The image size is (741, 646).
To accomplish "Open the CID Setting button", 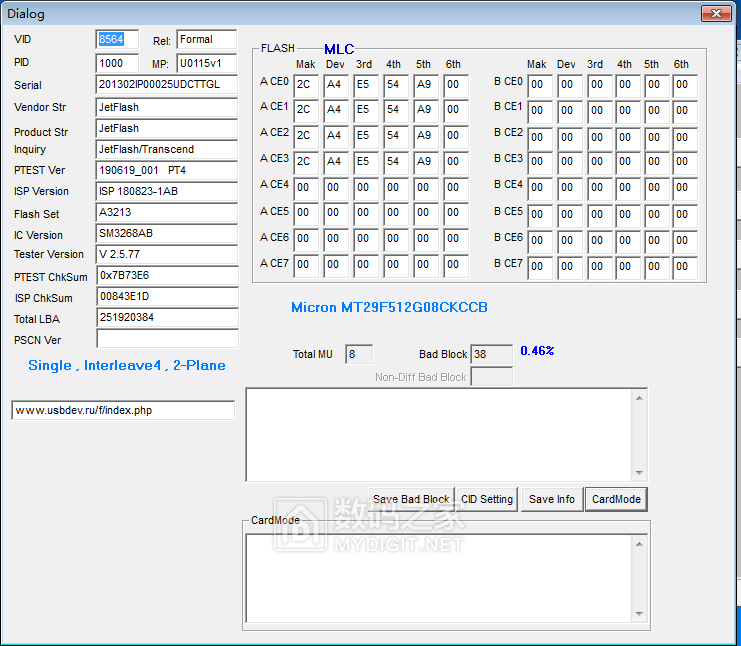I will [x=487, y=500].
